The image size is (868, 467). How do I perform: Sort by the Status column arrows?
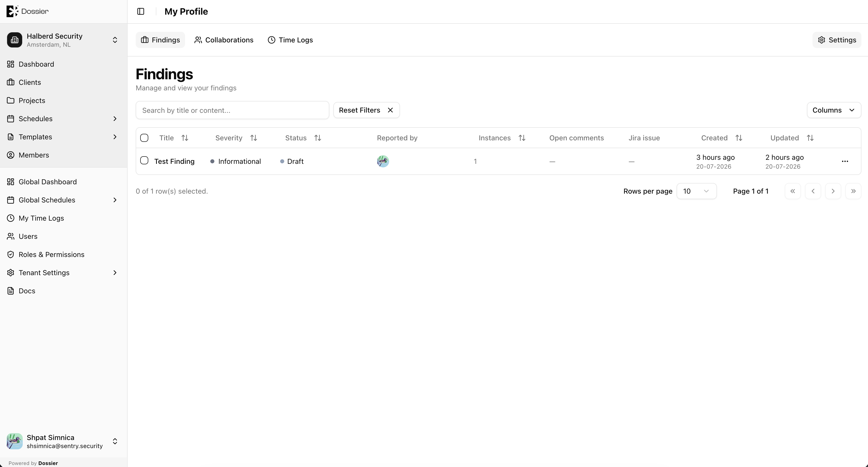tap(317, 138)
